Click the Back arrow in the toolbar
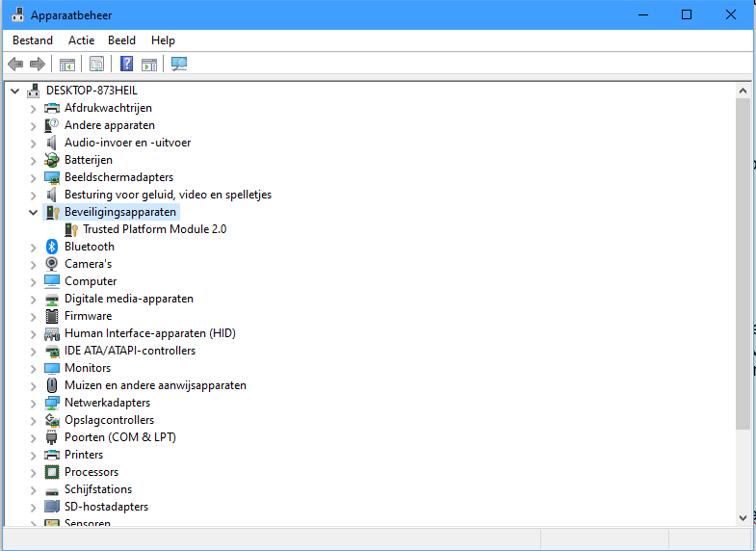Screen dimensions: 756x551 [15, 65]
